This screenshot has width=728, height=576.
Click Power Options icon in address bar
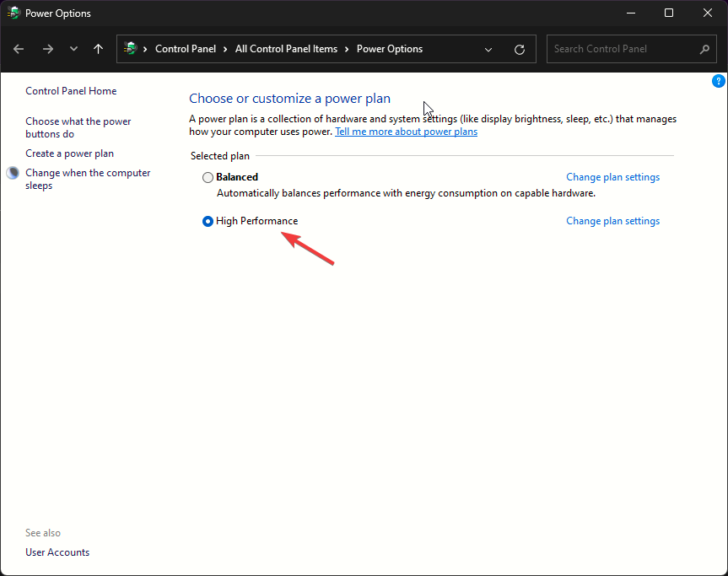point(130,49)
